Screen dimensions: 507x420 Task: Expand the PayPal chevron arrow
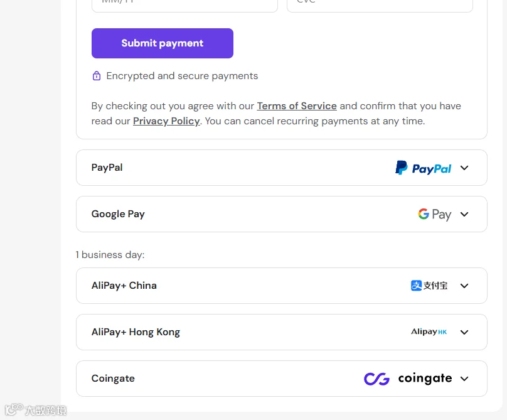(x=464, y=168)
